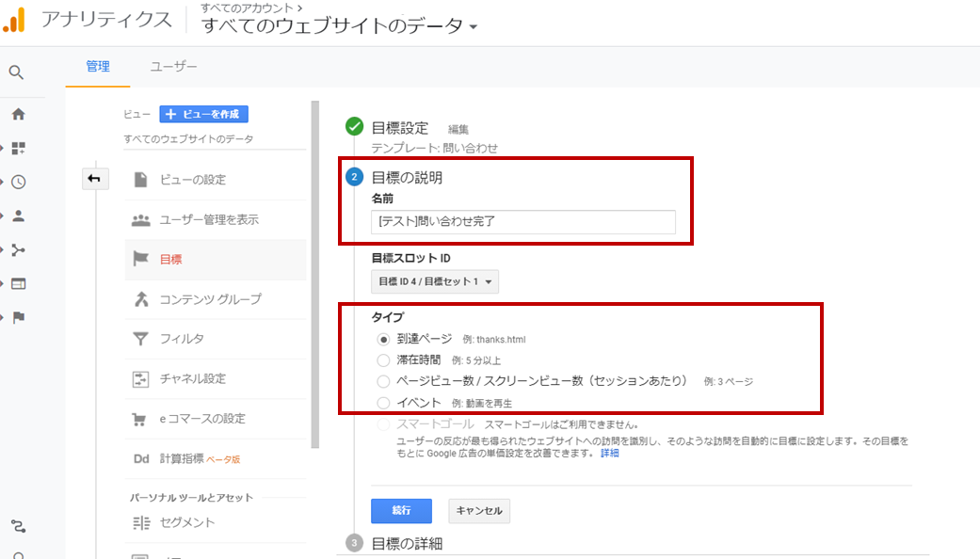Click the view column vertical scrollbar
The width and height of the screenshot is (980, 559).
point(315,275)
